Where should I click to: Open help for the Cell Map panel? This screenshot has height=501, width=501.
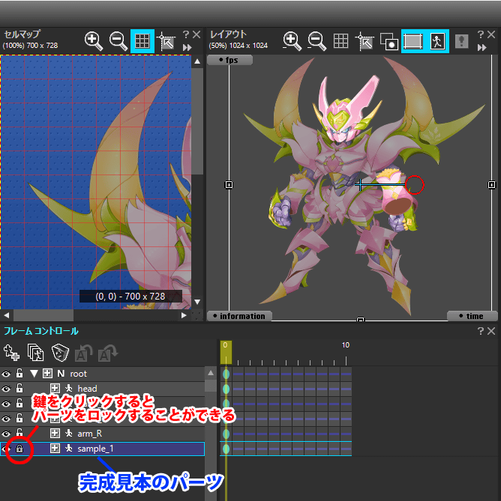pyautogui.click(x=186, y=34)
